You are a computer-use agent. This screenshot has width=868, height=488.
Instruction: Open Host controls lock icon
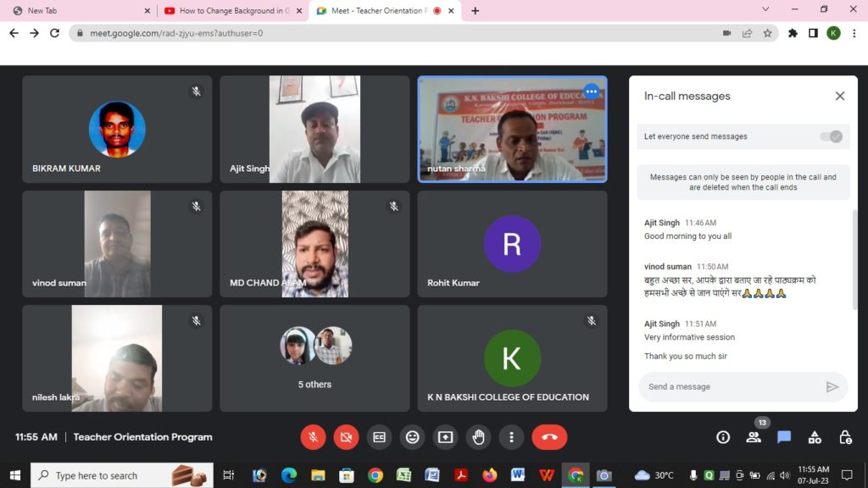(845, 437)
